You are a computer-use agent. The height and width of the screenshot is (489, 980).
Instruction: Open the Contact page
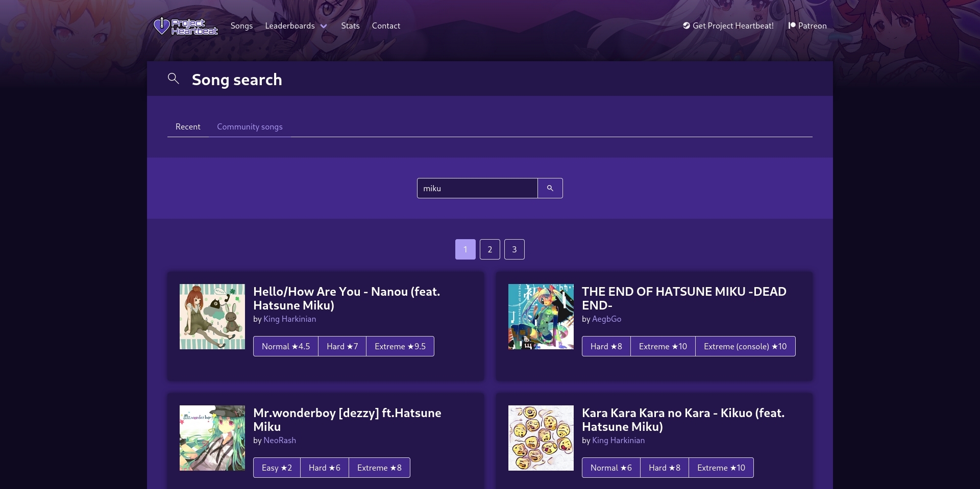tap(386, 25)
